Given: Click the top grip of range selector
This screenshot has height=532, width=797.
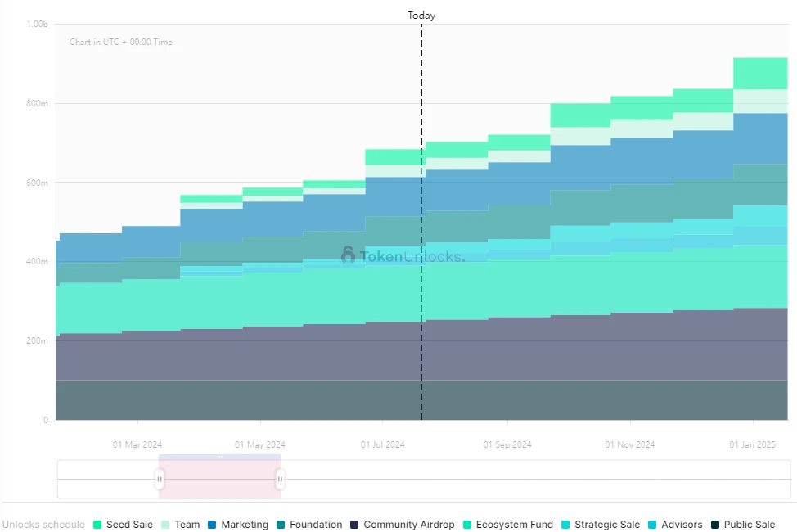Looking at the screenshot, I should 219,457.
